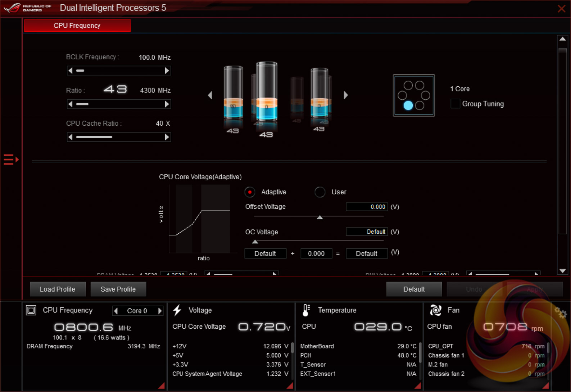571x392 pixels.
Task: Click the Voltage lightning bolt icon
Action: click(177, 310)
